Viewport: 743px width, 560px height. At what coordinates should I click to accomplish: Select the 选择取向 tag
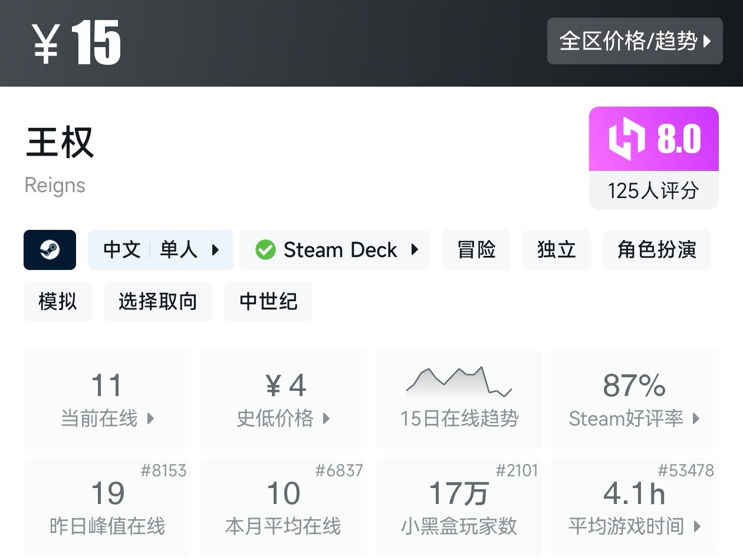[x=157, y=302]
